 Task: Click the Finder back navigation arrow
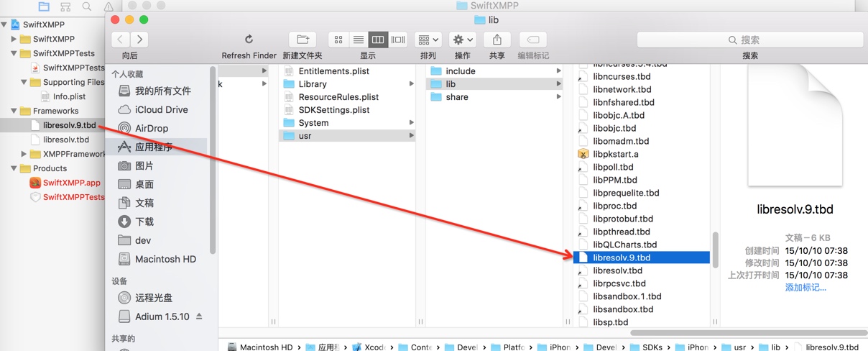[121, 40]
